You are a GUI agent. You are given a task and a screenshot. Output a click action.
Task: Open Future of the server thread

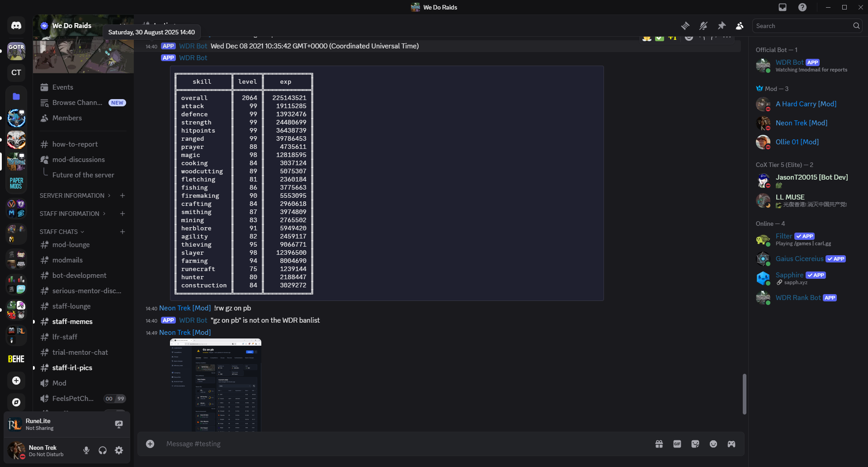(x=83, y=175)
